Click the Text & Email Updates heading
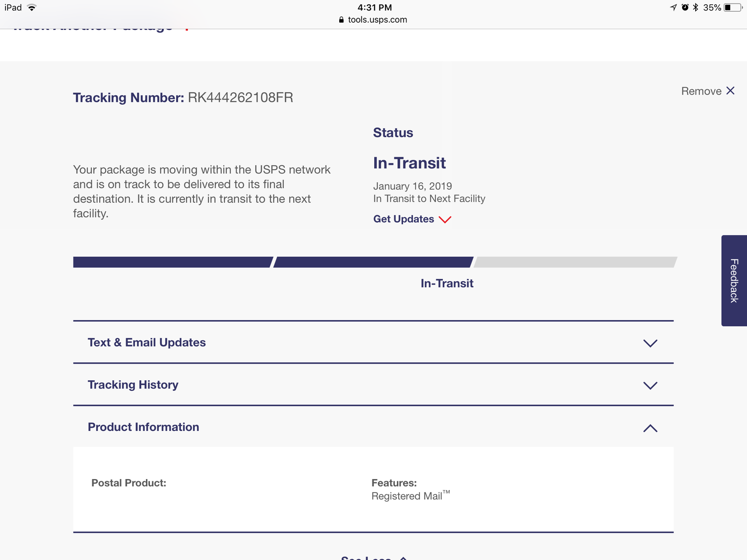 point(147,342)
